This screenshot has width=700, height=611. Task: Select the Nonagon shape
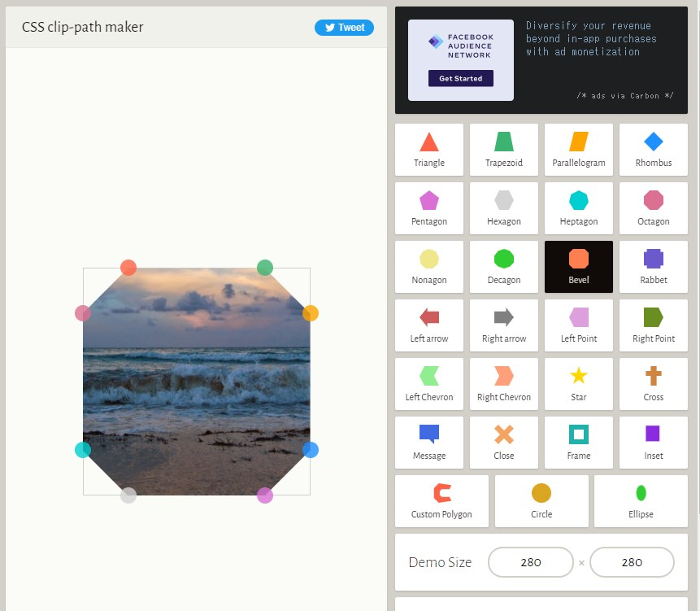pyautogui.click(x=429, y=267)
